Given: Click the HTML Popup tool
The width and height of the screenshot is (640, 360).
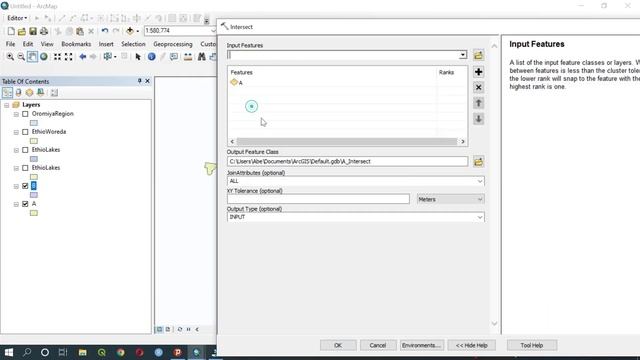Looking at the screenshot, I should pyautogui.click(x=174, y=57).
